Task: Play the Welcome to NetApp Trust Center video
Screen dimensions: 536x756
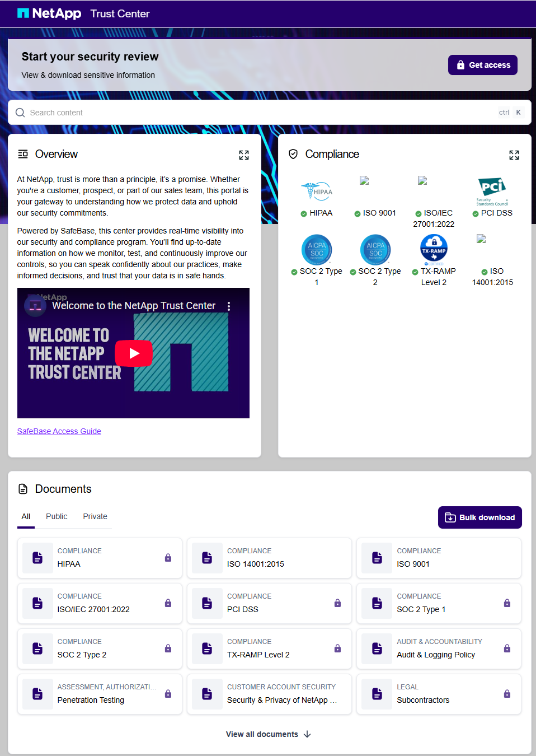Action: point(134,353)
